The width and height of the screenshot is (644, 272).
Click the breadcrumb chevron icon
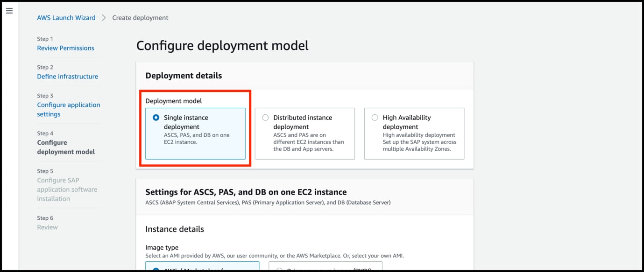coord(104,17)
